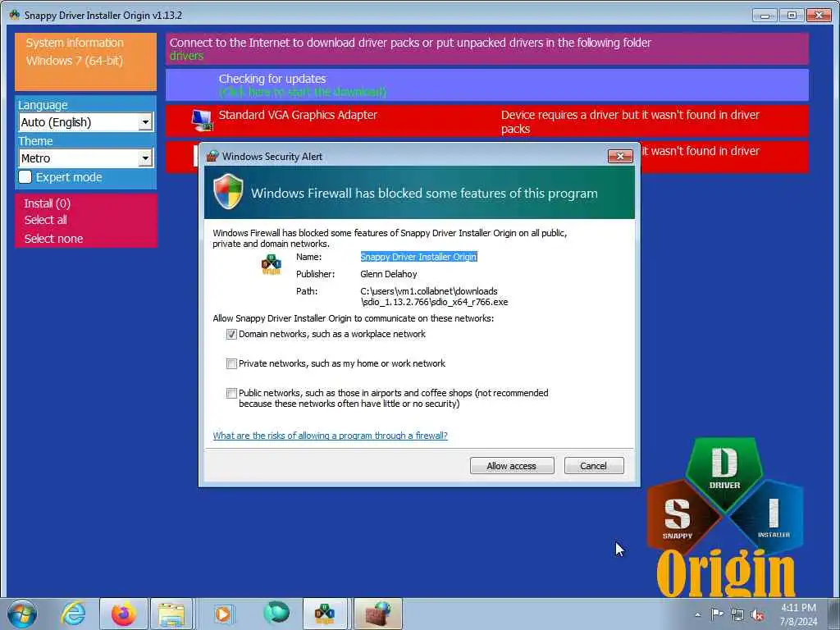Viewport: 840px width, 630px height.
Task: Launch Firefox from taskbar
Action: (x=124, y=614)
